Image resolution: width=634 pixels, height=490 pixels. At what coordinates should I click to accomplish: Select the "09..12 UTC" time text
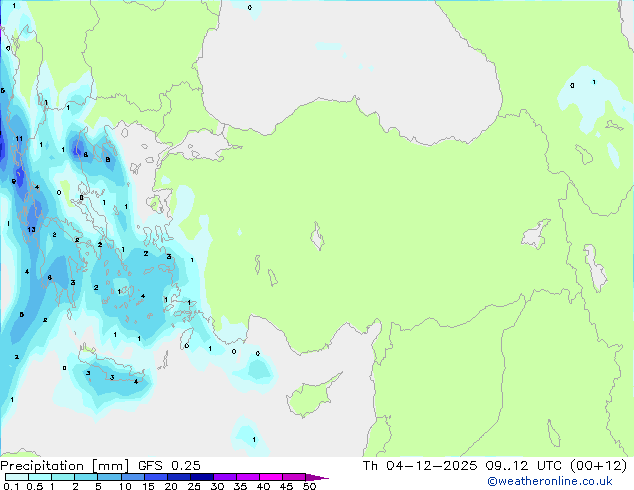[x=524, y=466]
